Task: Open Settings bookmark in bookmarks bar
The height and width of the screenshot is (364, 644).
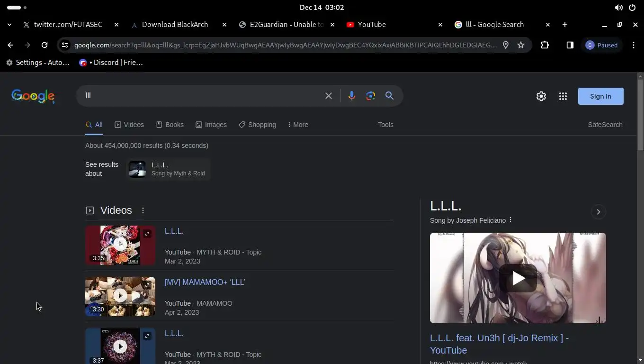Action: (x=38, y=63)
